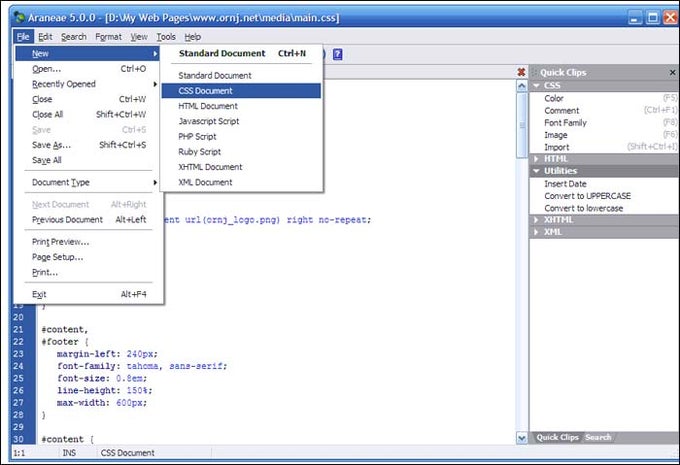Open the Format menu

(108, 37)
